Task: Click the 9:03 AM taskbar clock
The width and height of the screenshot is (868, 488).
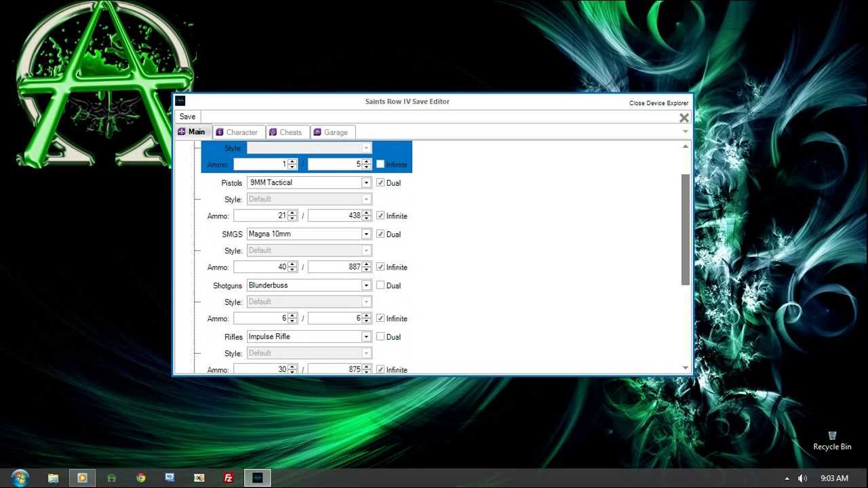Action: (x=834, y=478)
